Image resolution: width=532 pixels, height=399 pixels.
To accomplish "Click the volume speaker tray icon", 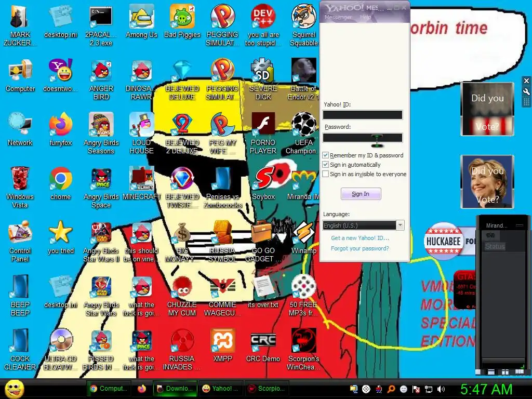I will pyautogui.click(x=441, y=389).
